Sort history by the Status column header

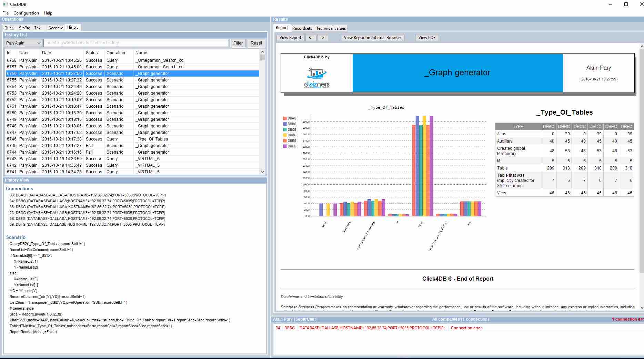(94, 53)
